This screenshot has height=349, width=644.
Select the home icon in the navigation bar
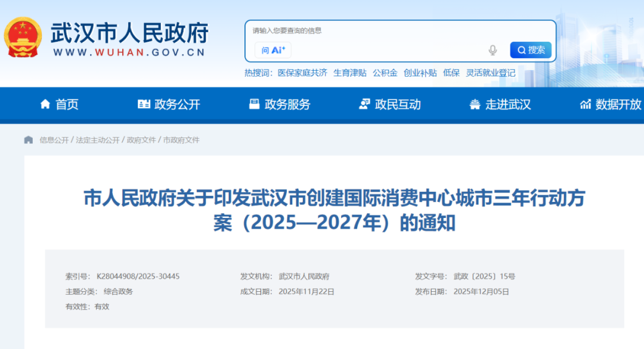[x=44, y=104]
